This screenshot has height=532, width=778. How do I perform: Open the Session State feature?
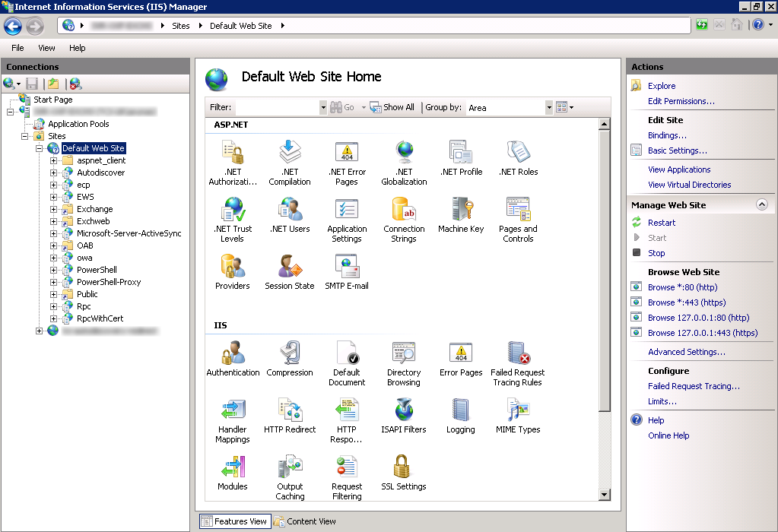point(290,273)
